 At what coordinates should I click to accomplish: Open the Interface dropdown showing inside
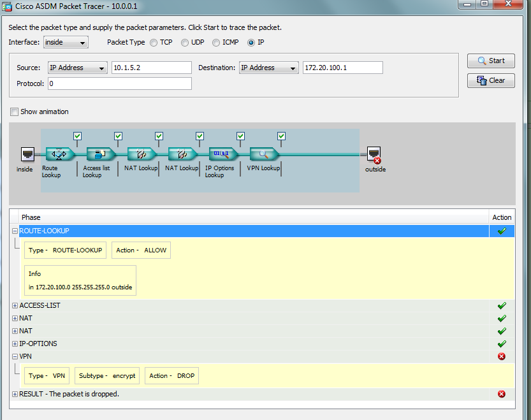click(x=66, y=42)
